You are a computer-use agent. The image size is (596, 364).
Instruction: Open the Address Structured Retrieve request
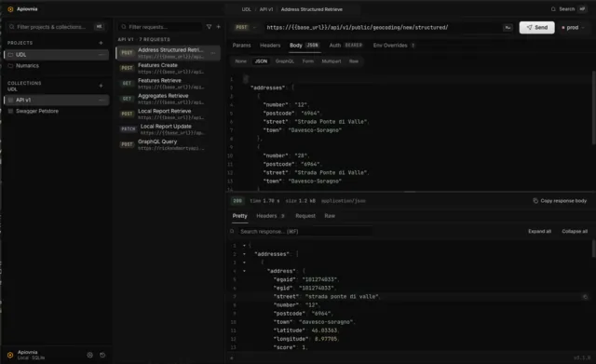168,53
